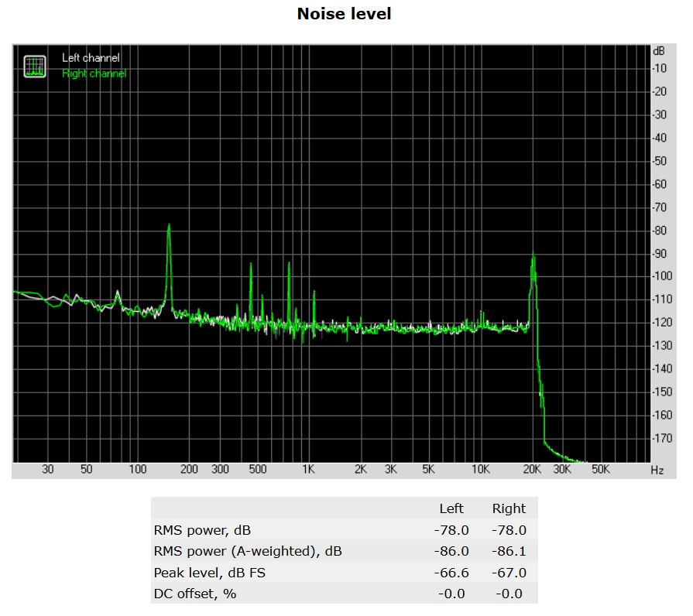
Task: Click the 'DC offset, %' row label
Action: (x=195, y=594)
